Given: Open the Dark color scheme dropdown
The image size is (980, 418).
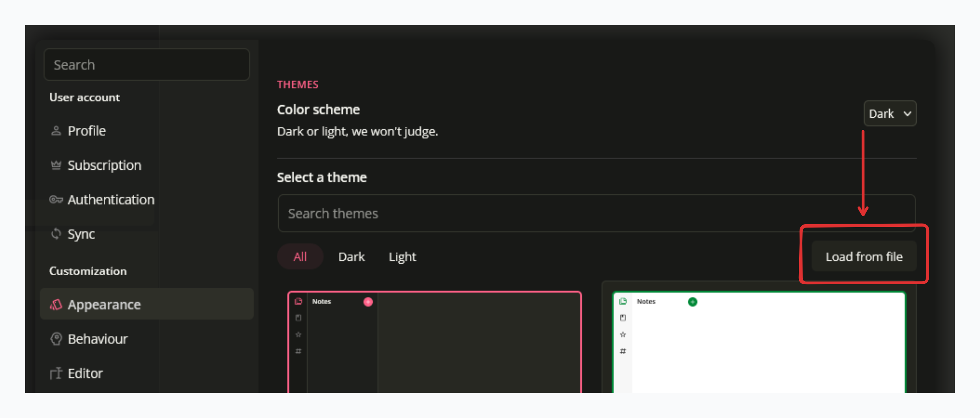Looking at the screenshot, I should pyautogui.click(x=890, y=114).
